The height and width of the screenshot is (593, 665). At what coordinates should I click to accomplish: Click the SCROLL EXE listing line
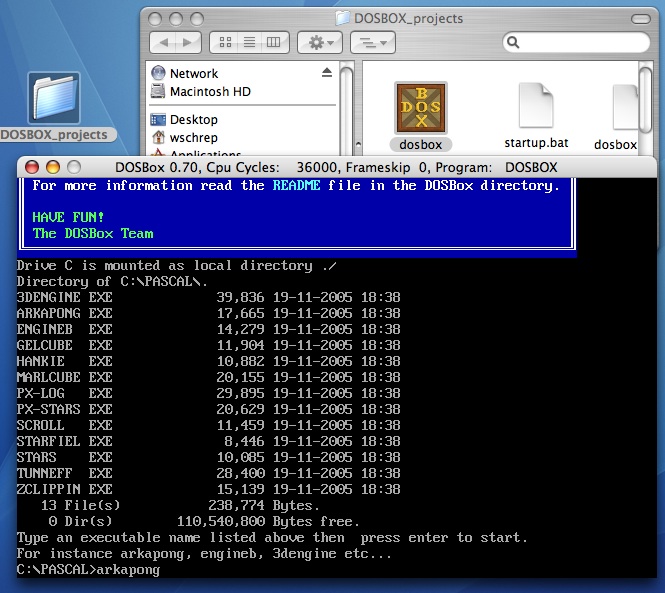click(x=208, y=425)
